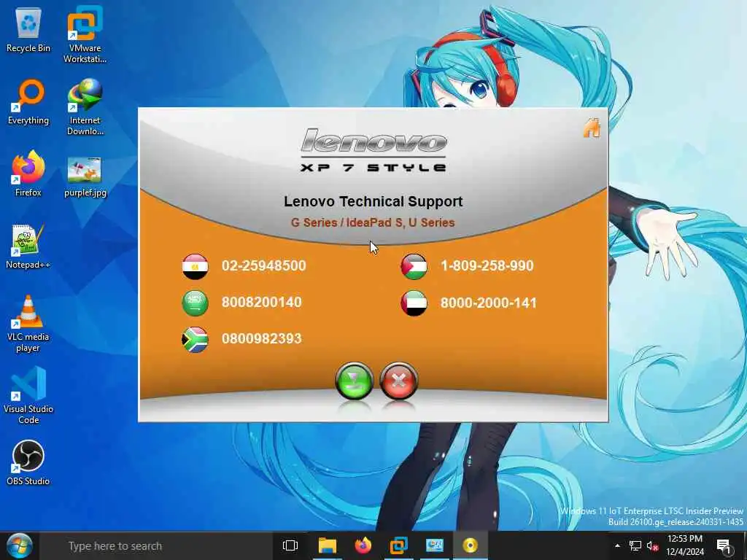
Task: Select phone number 1-809-258-990
Action: pyautogui.click(x=487, y=265)
